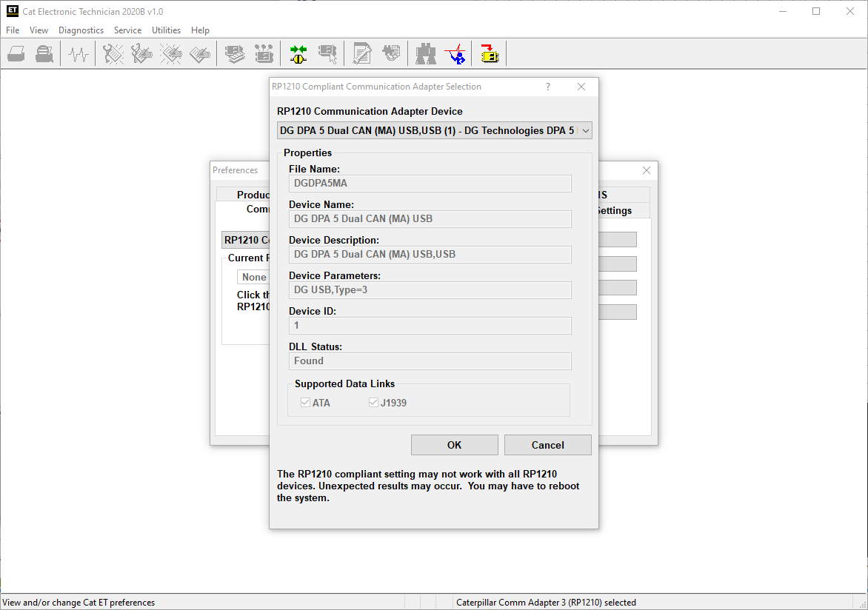Screen dimensions: 868x610
Task: Click the Device Parameters field DG USB,Type=3
Action: [430, 289]
